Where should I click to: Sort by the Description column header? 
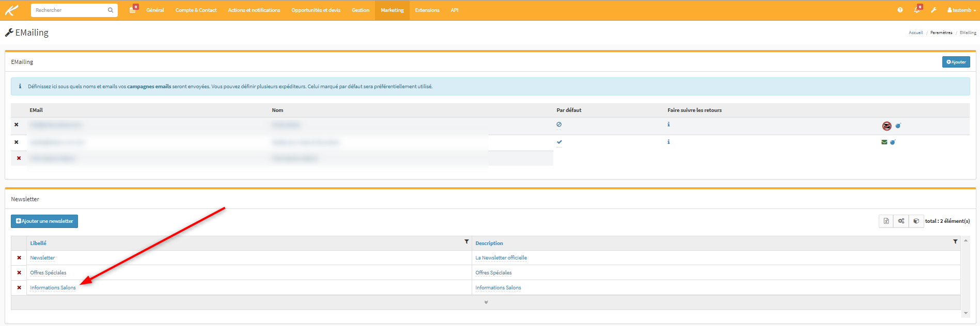coord(489,243)
